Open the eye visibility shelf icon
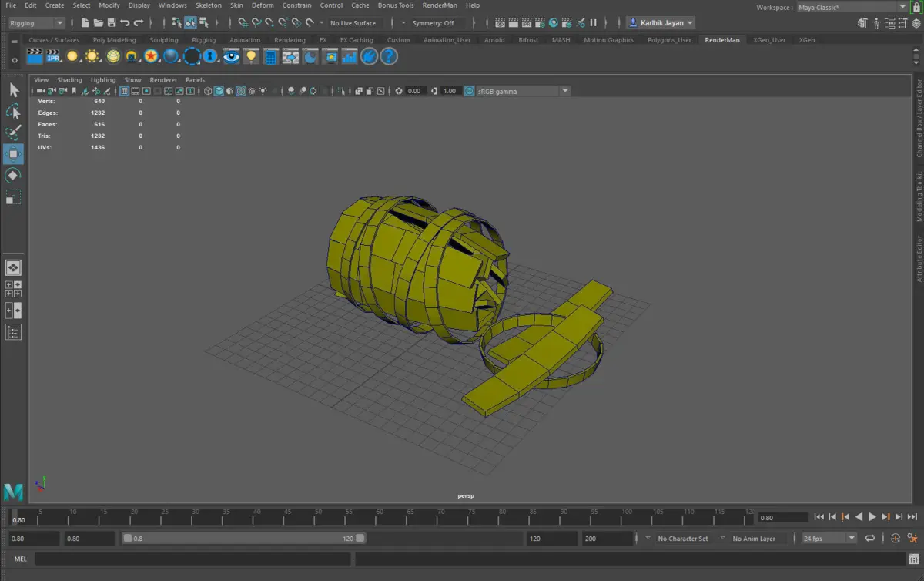This screenshot has height=581, width=924. pyautogui.click(x=231, y=55)
